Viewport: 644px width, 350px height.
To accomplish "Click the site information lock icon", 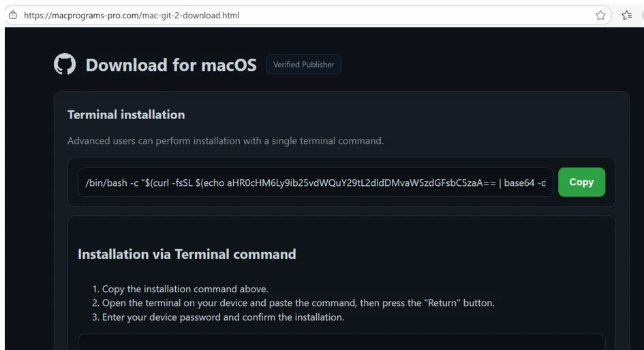I will [x=12, y=15].
